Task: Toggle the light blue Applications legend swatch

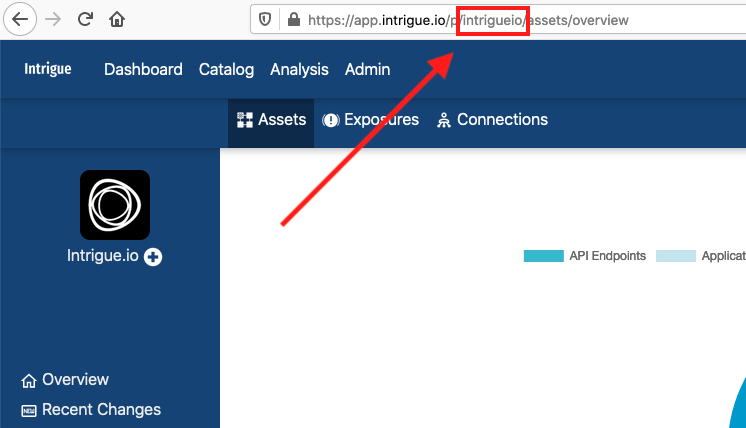Action: 676,256
